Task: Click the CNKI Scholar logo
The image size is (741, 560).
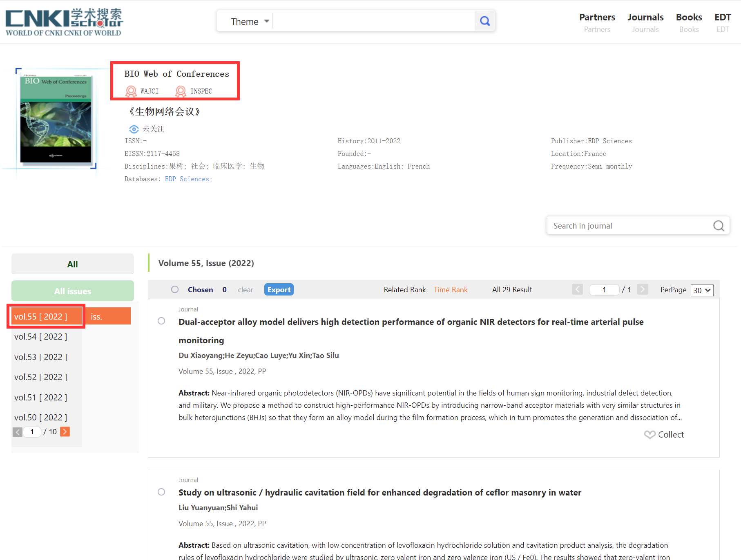Action: (64, 22)
